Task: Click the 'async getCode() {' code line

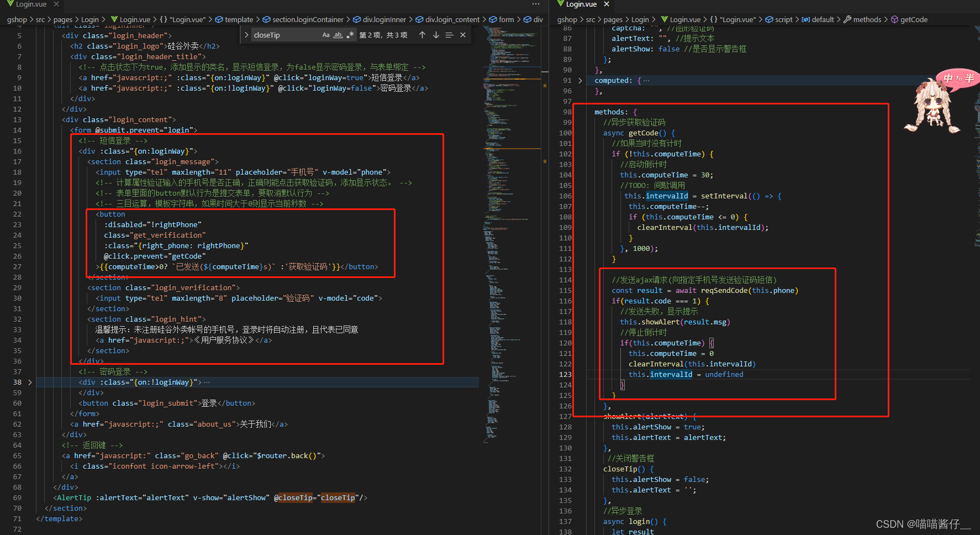Action: click(x=639, y=133)
